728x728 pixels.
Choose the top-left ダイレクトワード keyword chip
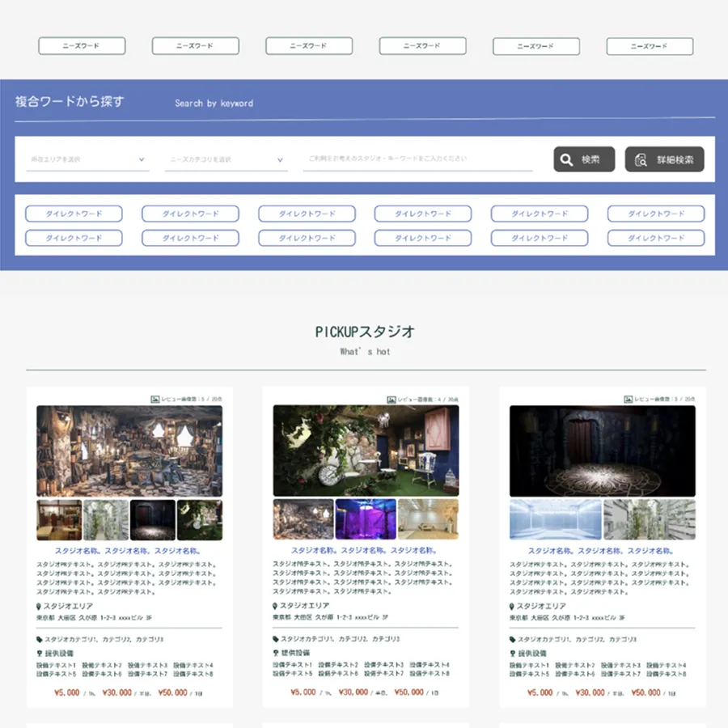[x=74, y=214]
